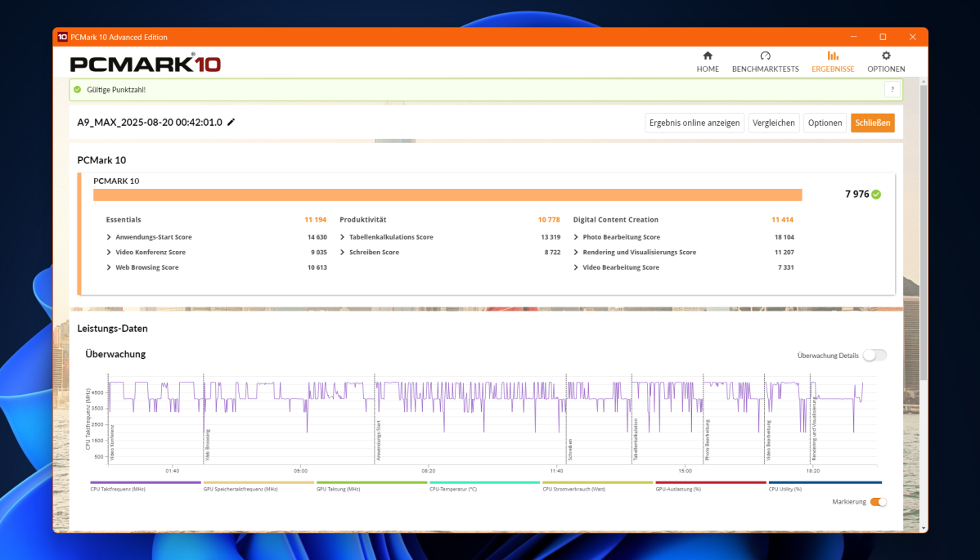Click the PCMark 10 title bar app icon
This screenshot has height=560, width=980.
(62, 37)
